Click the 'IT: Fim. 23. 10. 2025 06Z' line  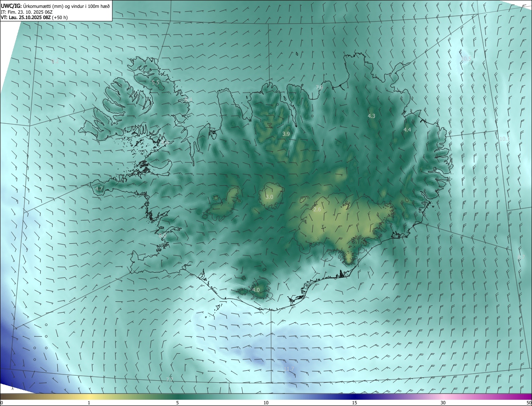[x=27, y=12]
